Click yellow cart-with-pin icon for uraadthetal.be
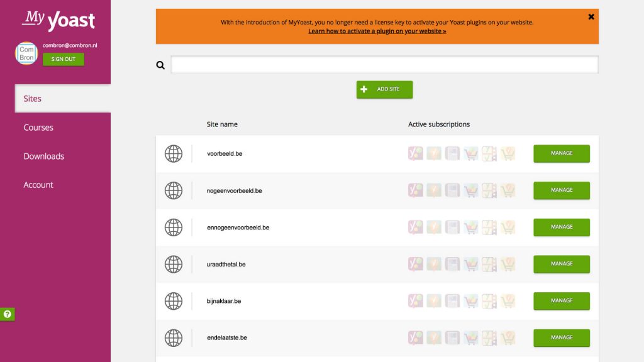The width and height of the screenshot is (644, 362). (x=508, y=265)
